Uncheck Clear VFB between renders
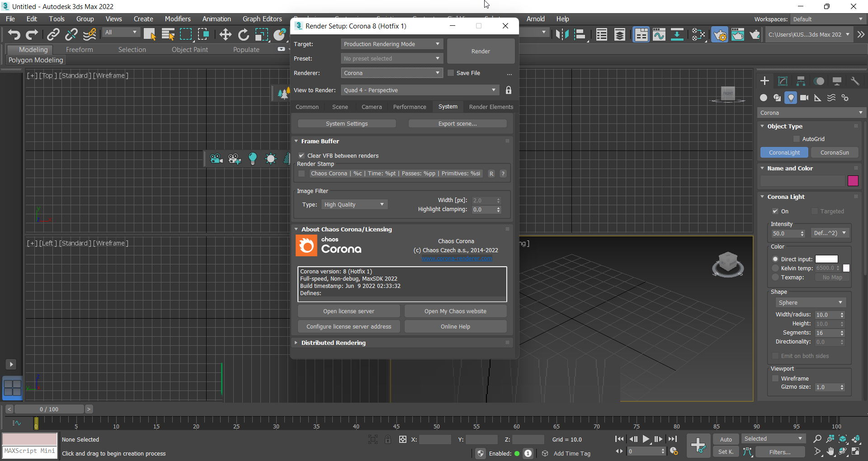Image resolution: width=868 pixels, height=461 pixels. (x=301, y=155)
